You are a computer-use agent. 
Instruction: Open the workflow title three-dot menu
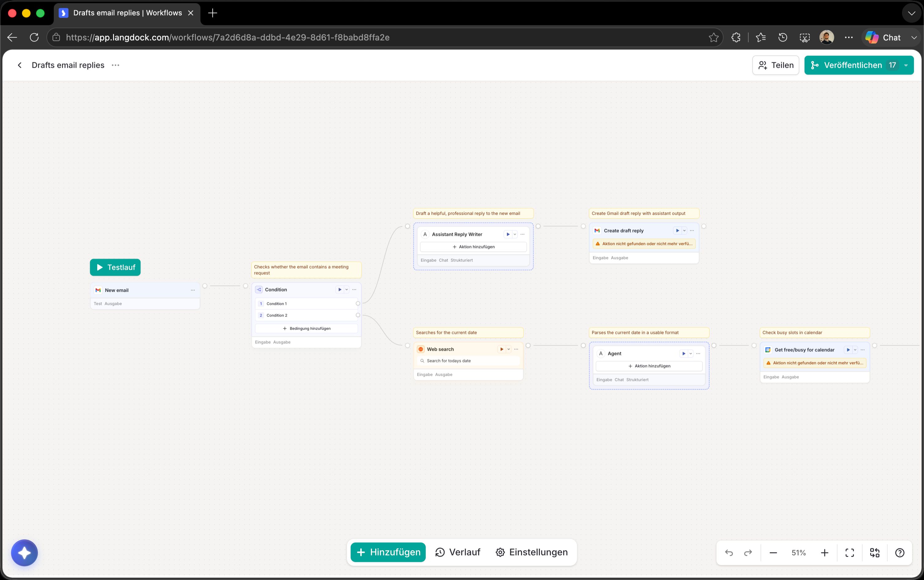click(116, 65)
